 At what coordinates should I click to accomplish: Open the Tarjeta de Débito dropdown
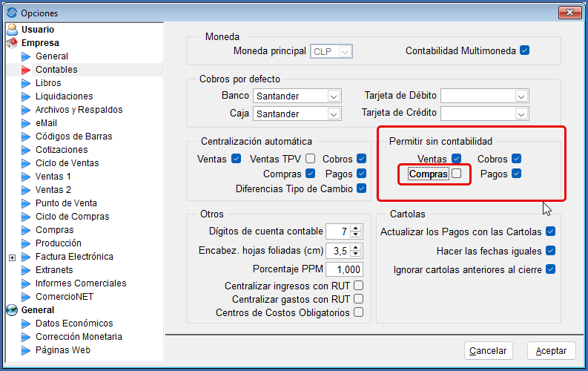tap(521, 96)
